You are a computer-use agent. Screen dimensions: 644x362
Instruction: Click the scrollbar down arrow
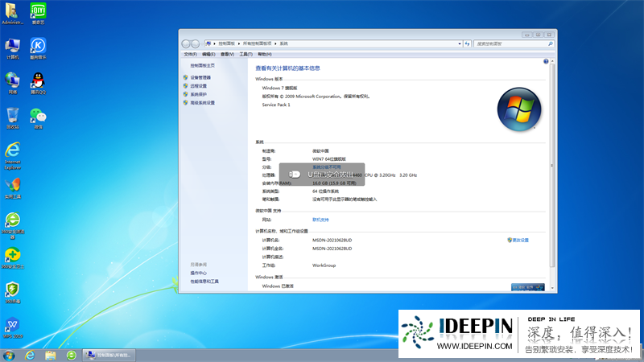[x=552, y=288]
